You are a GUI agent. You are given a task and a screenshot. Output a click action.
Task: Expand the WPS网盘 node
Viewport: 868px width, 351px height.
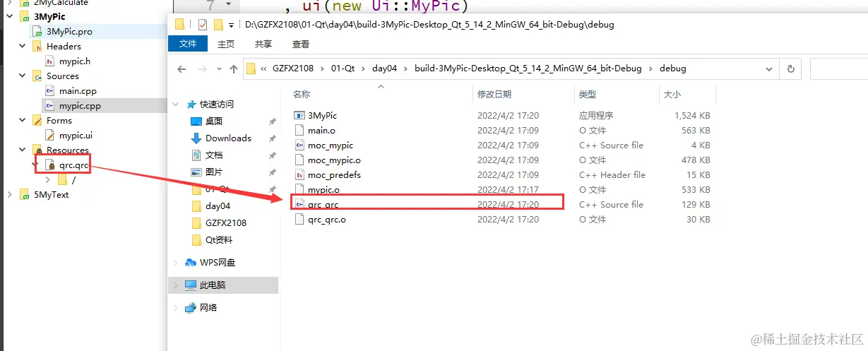tap(176, 263)
